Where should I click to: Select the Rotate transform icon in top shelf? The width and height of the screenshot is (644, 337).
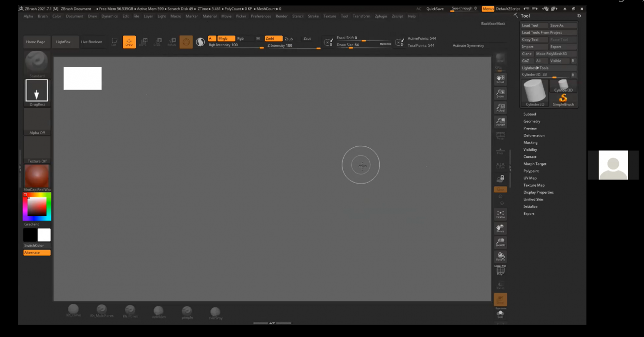[172, 42]
